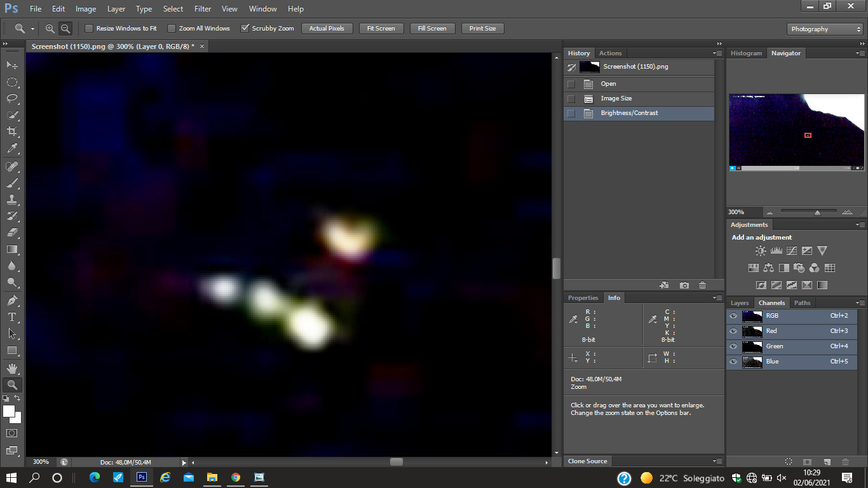Click the Fit Screen button
The height and width of the screenshot is (488, 868).
point(381,29)
